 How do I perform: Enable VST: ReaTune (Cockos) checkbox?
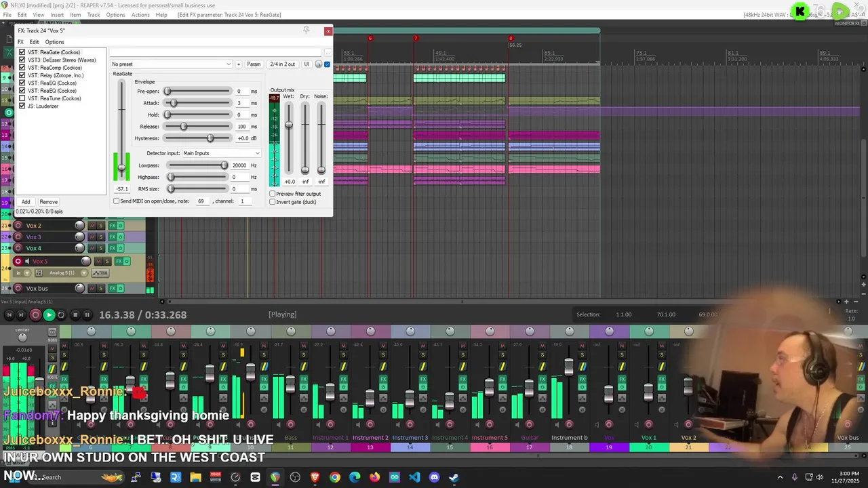click(x=22, y=98)
